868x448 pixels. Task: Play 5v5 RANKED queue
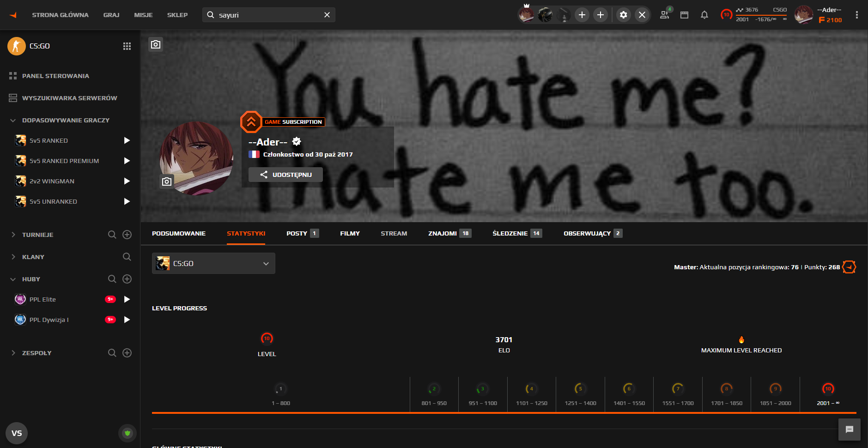(x=127, y=140)
